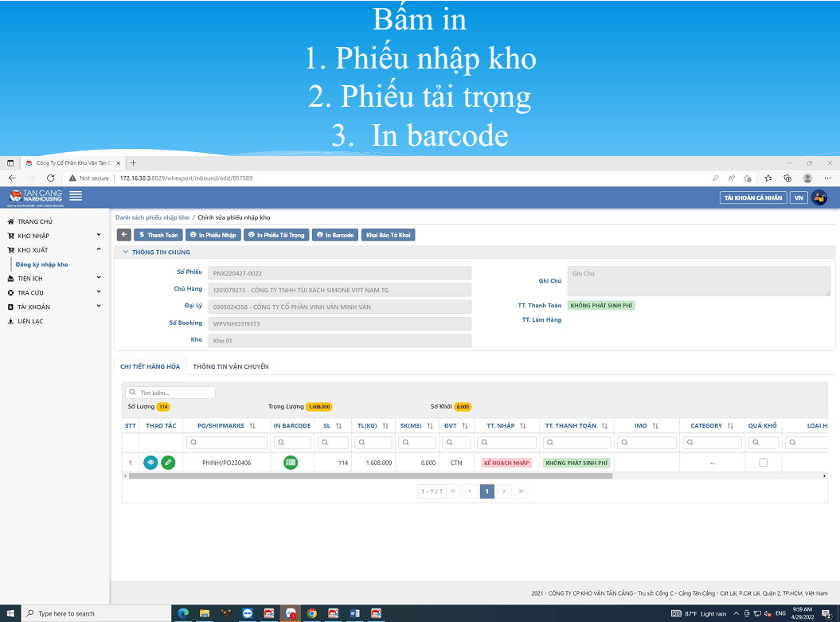The image size is (840, 622).
Task: Toggle the Quá Khổ checkbox in row 1
Action: [x=764, y=463]
